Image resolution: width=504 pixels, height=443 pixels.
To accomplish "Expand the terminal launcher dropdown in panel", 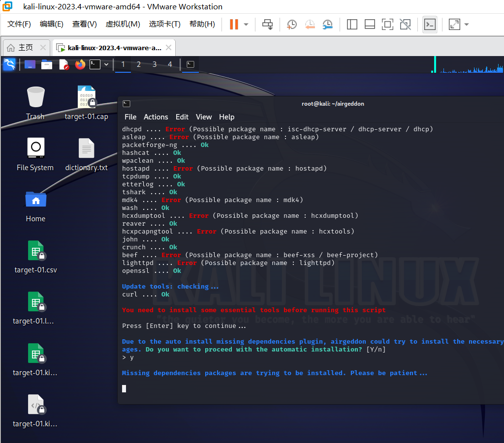I will pyautogui.click(x=106, y=64).
